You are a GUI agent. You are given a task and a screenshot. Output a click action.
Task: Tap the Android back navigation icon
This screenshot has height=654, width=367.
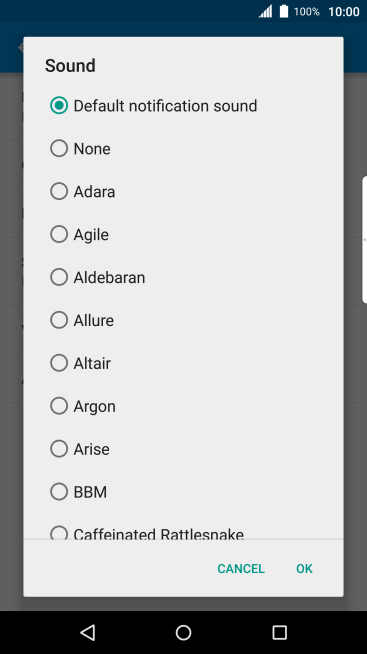coord(88,632)
